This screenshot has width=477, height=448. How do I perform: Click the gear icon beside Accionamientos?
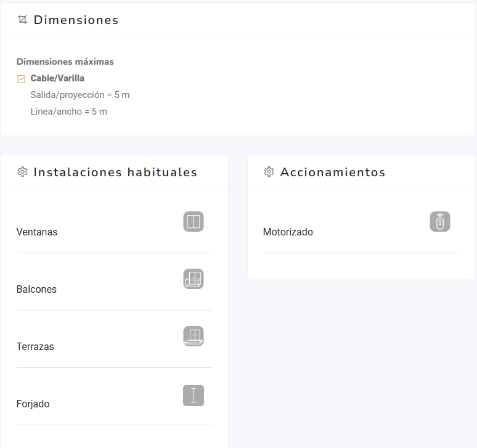pyautogui.click(x=269, y=172)
